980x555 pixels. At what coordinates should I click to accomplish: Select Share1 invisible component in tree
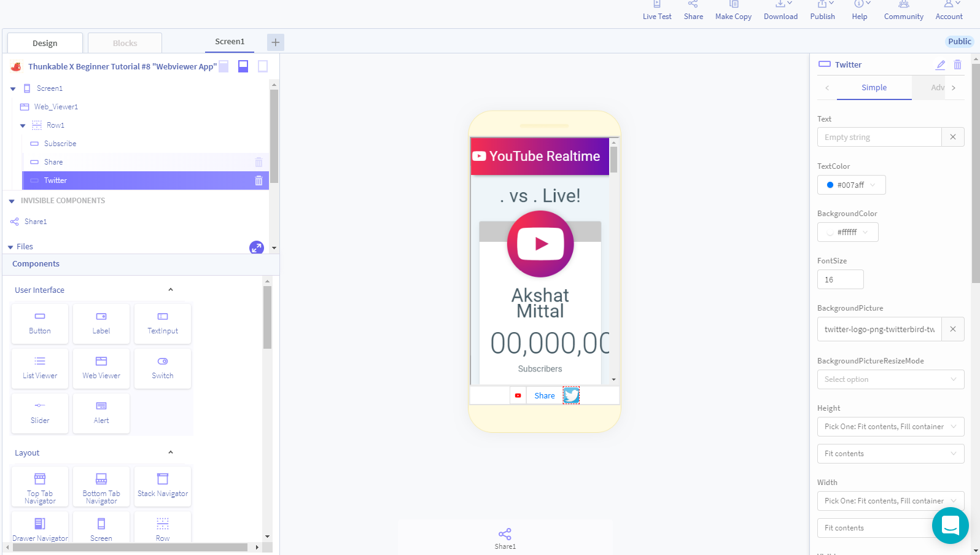[x=36, y=222]
